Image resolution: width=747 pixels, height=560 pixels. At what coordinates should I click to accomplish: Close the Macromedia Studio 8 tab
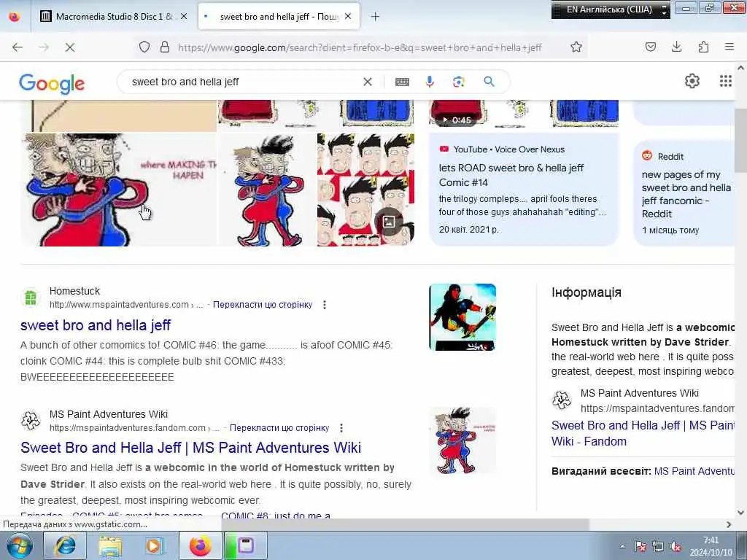point(184,16)
